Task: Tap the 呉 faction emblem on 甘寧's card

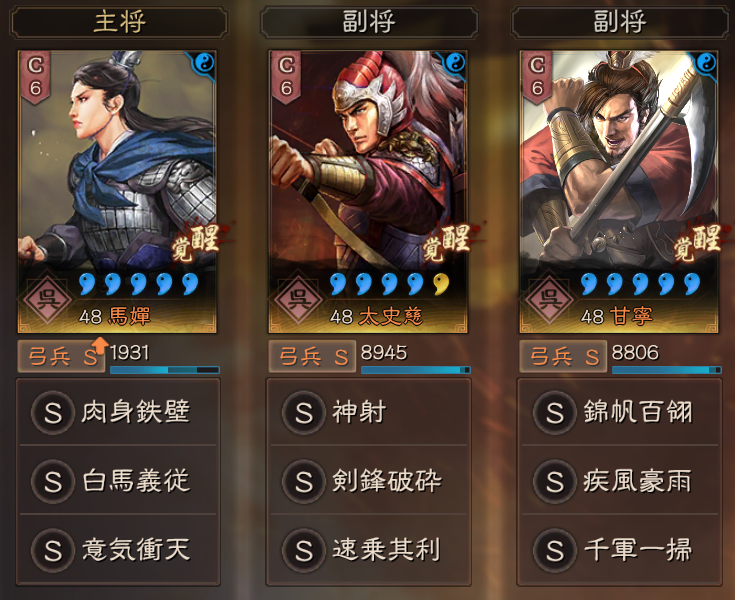Action: point(548,298)
